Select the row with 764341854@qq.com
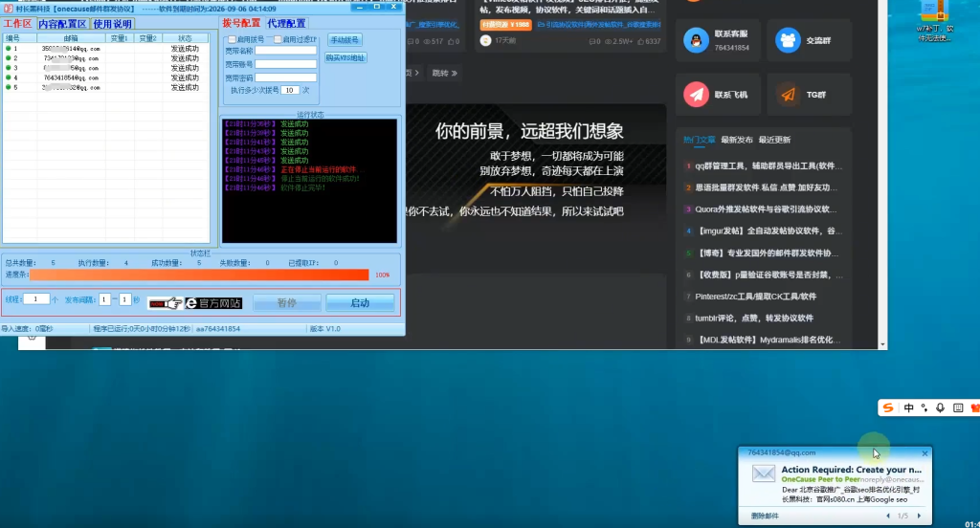The width and height of the screenshot is (980, 528). (x=105, y=78)
